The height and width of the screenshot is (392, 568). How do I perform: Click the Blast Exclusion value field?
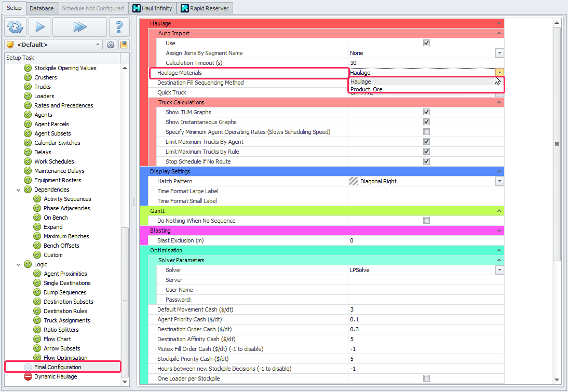[426, 240]
